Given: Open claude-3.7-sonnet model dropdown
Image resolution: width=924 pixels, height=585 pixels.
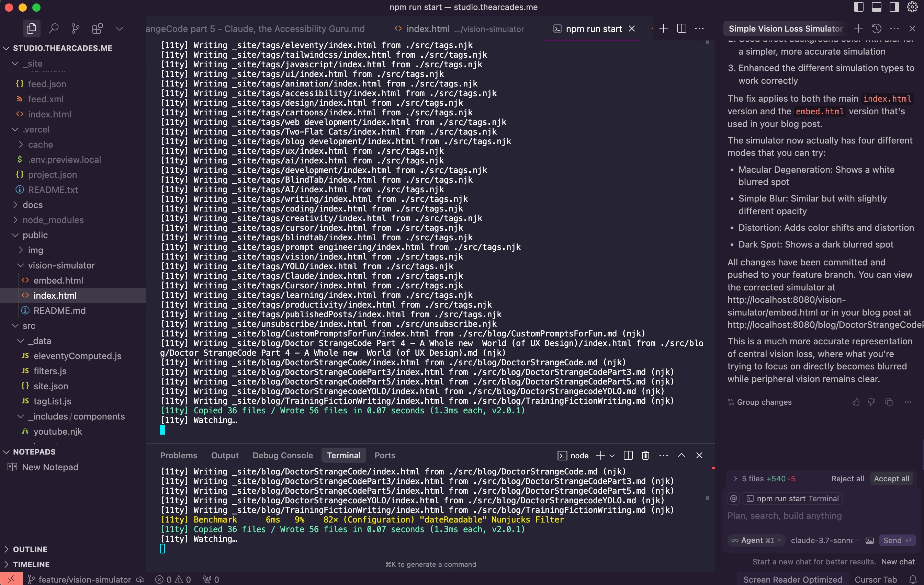Looking at the screenshot, I should [825, 540].
